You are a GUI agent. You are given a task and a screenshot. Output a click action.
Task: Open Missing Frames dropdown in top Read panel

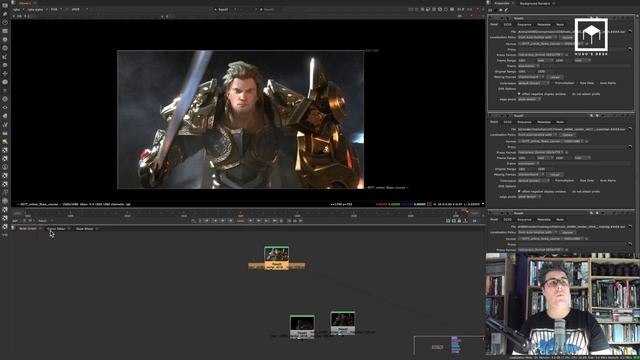(531, 77)
